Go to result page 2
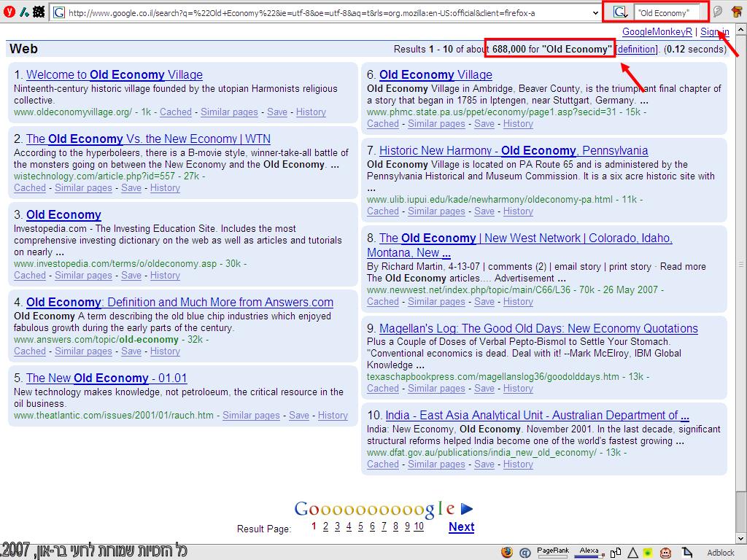The width and height of the screenshot is (747, 560). click(325, 526)
